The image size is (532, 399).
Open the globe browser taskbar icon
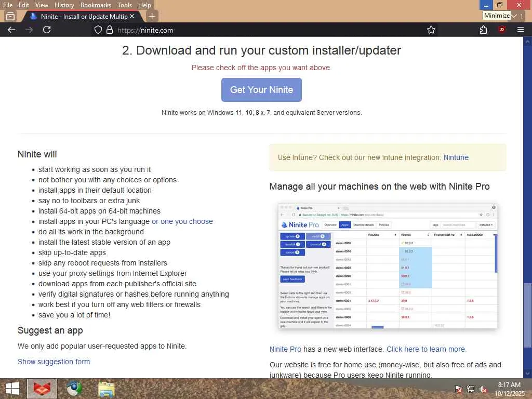[74, 389]
